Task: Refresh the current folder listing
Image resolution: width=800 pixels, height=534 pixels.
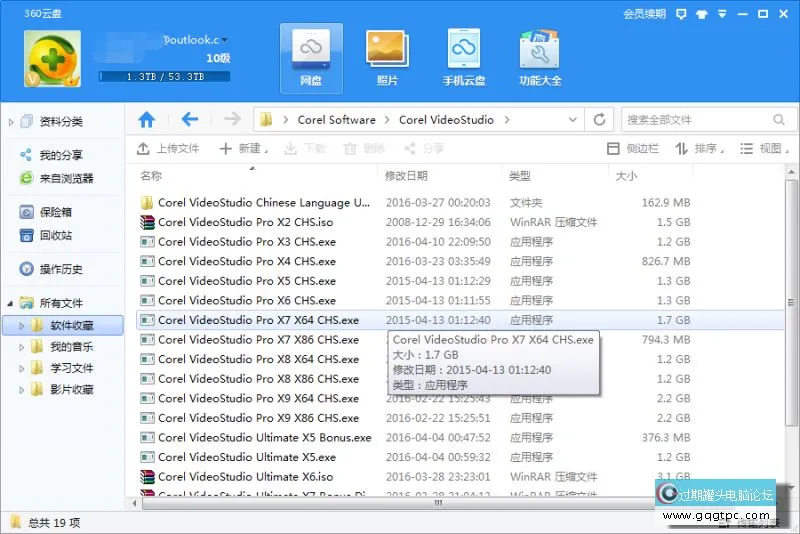Action: coord(599,120)
